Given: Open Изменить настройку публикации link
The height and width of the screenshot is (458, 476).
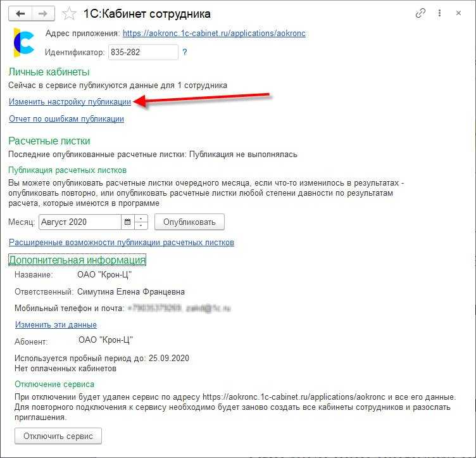Looking at the screenshot, I should point(70,101).
